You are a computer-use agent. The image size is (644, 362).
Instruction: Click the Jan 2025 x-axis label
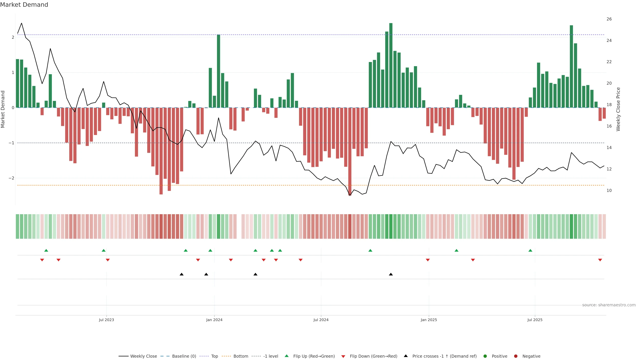point(429,320)
